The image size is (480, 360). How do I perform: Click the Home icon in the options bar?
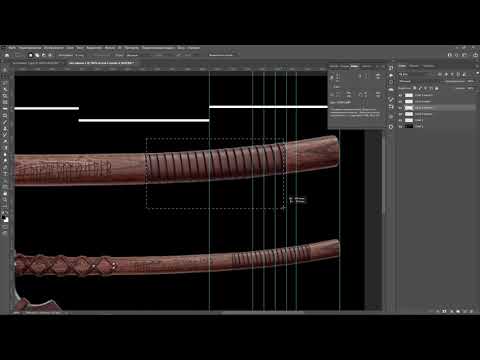(7, 55)
